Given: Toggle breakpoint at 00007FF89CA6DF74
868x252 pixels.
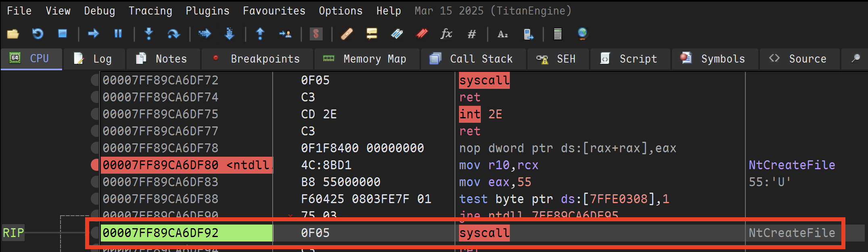Looking at the screenshot, I should tap(95, 97).
